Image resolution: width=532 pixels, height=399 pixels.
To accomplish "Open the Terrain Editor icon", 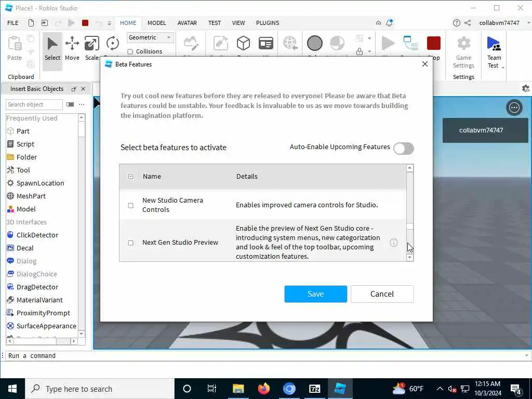I will [x=191, y=44].
